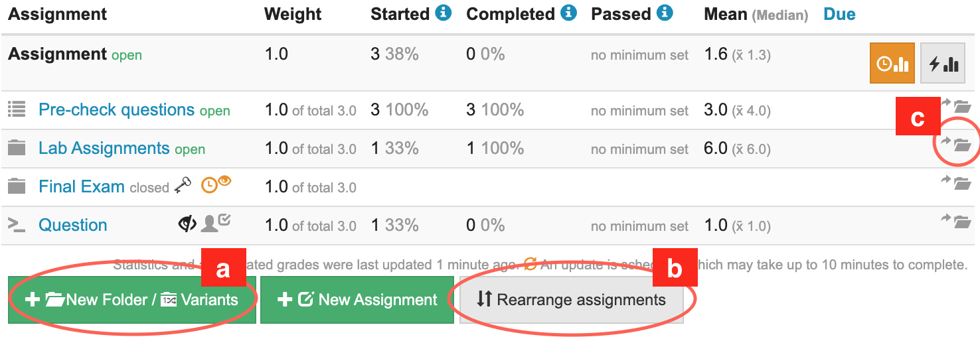Open the Pre-check questions link
The image size is (980, 341).
pos(117,109)
